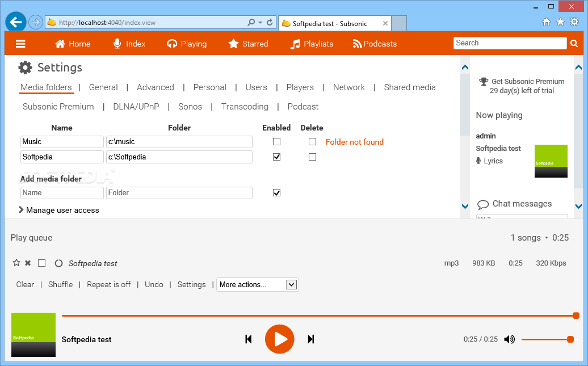The height and width of the screenshot is (366, 588).
Task: Open the Index page
Action: click(129, 44)
